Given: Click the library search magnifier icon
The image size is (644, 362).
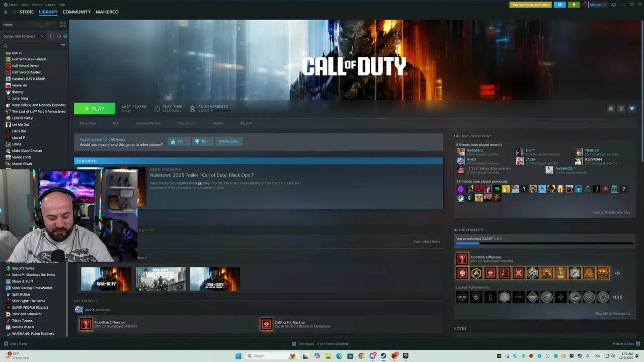Looking at the screenshot, I should 6,46.
